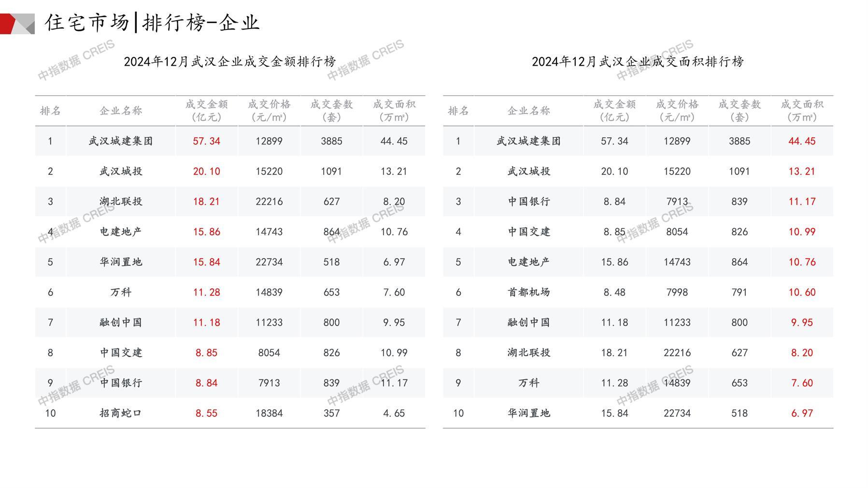Click the 企业名称 header in the left table

click(121, 111)
